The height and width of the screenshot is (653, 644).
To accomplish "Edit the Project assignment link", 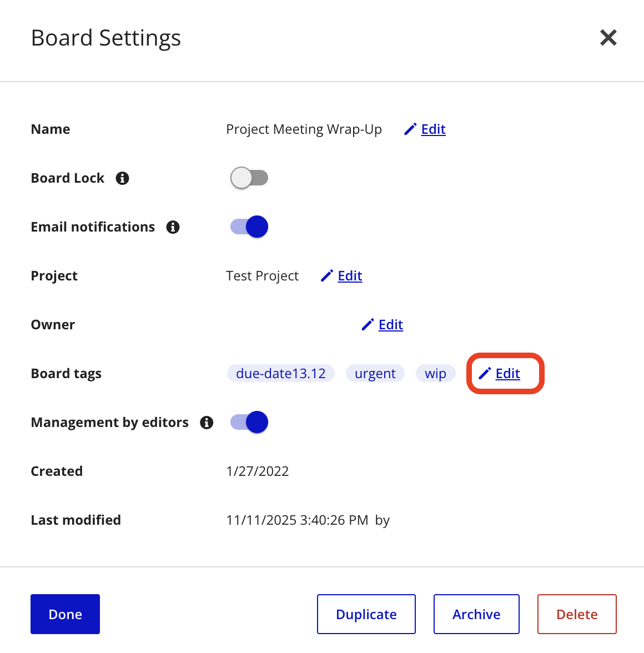I will (x=350, y=276).
